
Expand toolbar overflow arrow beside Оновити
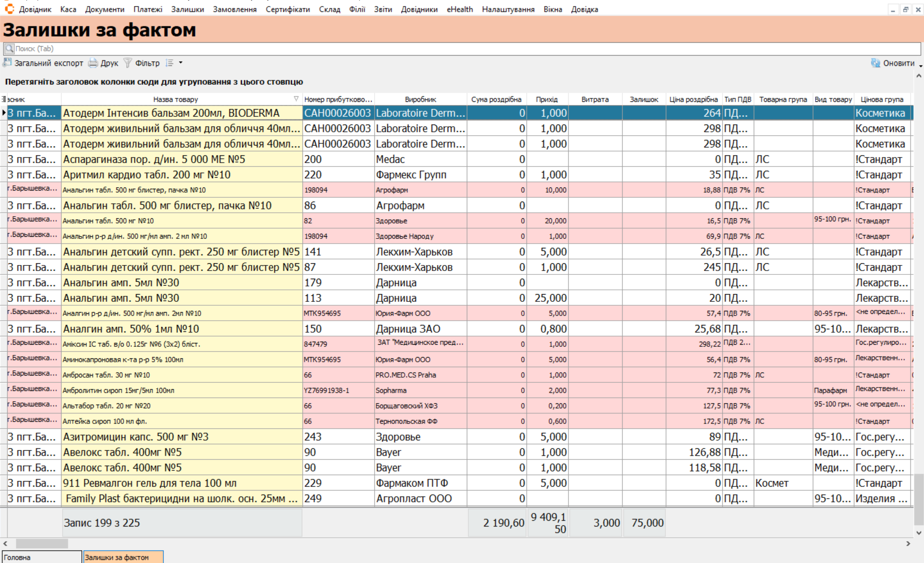(x=921, y=66)
